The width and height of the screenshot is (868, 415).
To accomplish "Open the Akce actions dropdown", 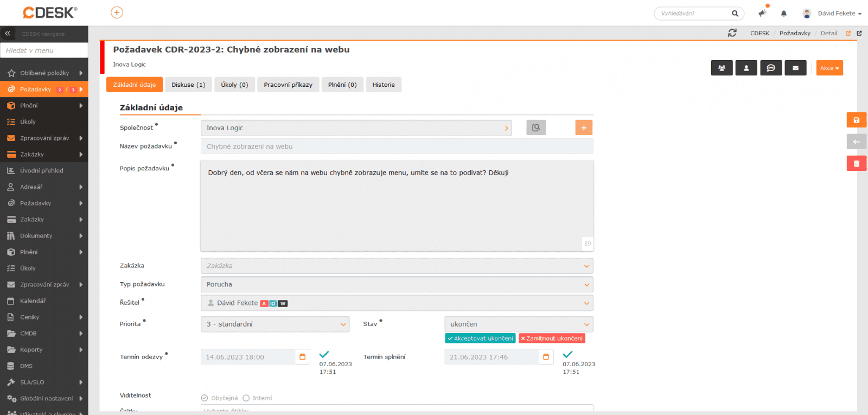I will click(829, 68).
